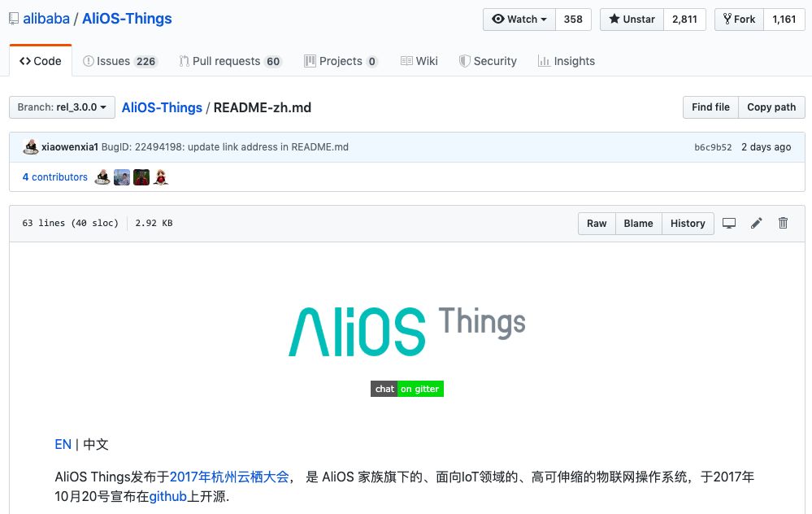Image resolution: width=812 pixels, height=514 pixels.
Task: Switch to the Issues tab
Action: point(119,61)
